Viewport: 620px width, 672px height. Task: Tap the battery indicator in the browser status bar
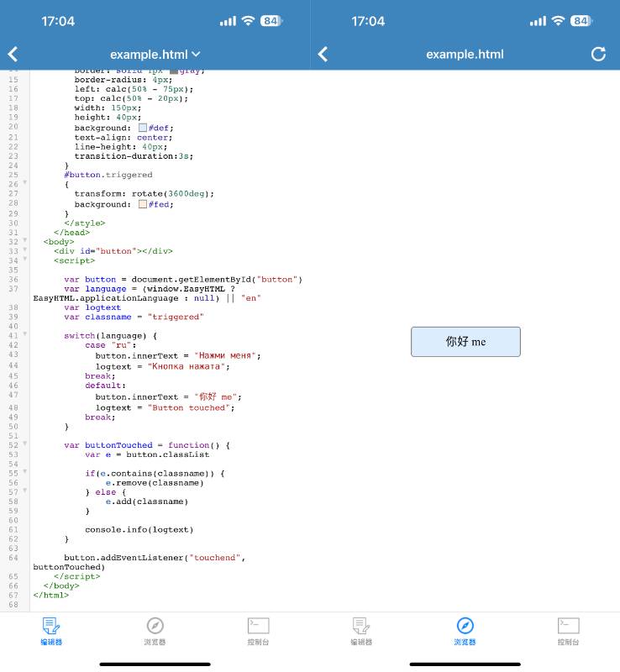pyautogui.click(x=581, y=20)
